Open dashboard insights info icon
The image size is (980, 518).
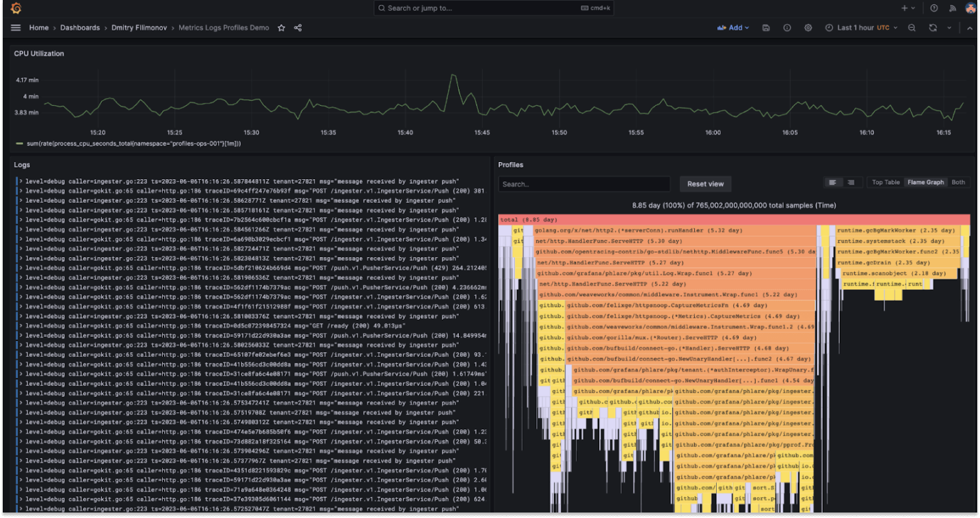pos(787,28)
